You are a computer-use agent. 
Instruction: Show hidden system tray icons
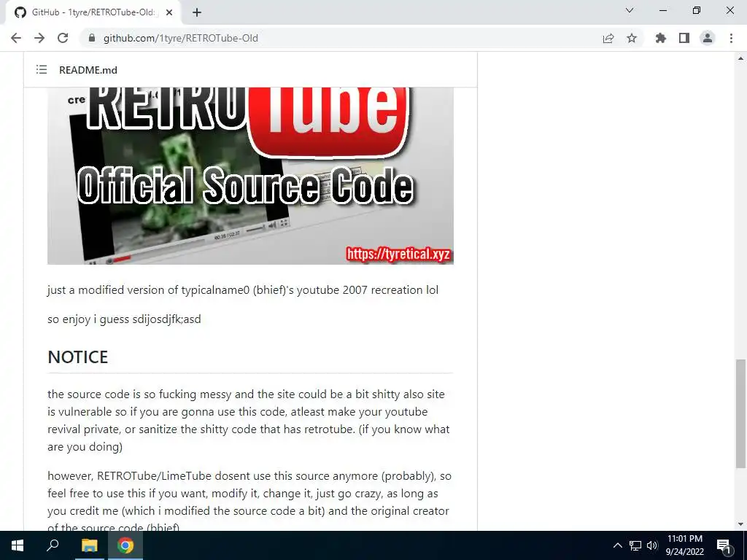click(x=617, y=545)
